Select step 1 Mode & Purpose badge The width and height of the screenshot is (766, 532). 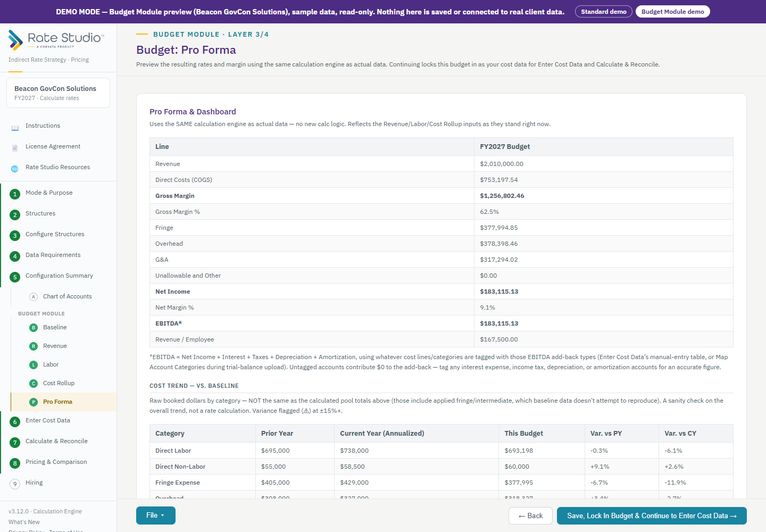[x=15, y=194]
